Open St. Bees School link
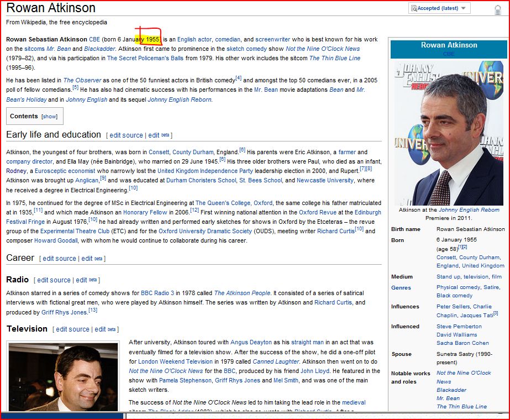 [x=261, y=181]
